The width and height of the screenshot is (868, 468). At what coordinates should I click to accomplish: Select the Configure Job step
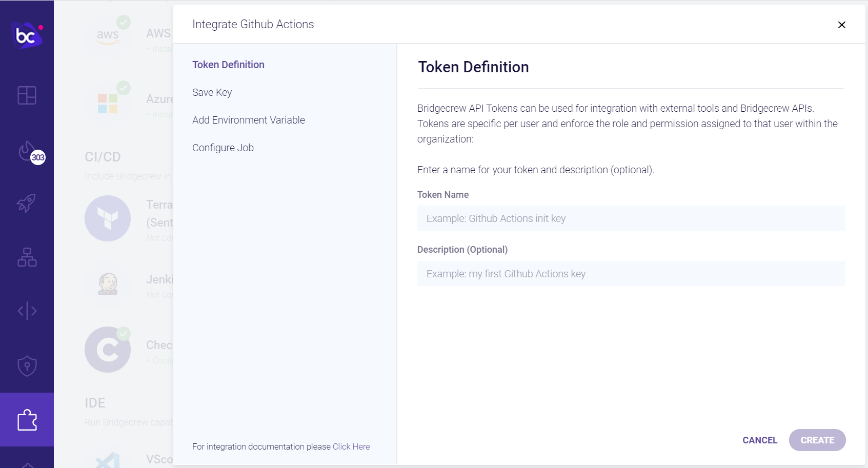223,148
